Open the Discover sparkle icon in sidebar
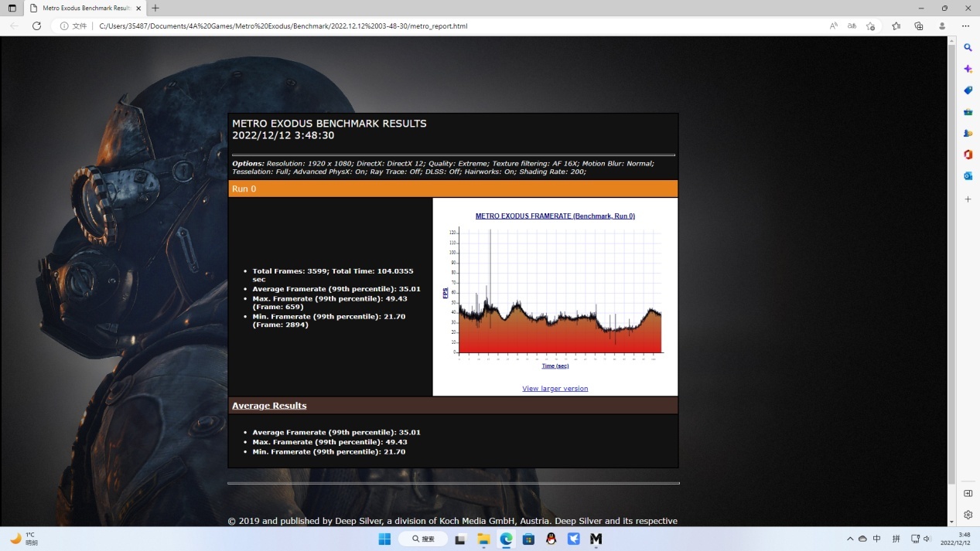Image resolution: width=980 pixels, height=551 pixels. tap(968, 70)
